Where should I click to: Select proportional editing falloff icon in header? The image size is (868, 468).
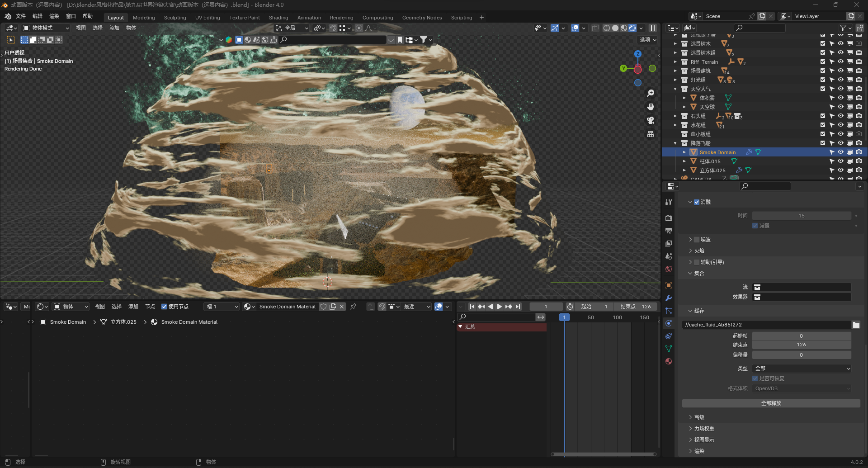[369, 28]
